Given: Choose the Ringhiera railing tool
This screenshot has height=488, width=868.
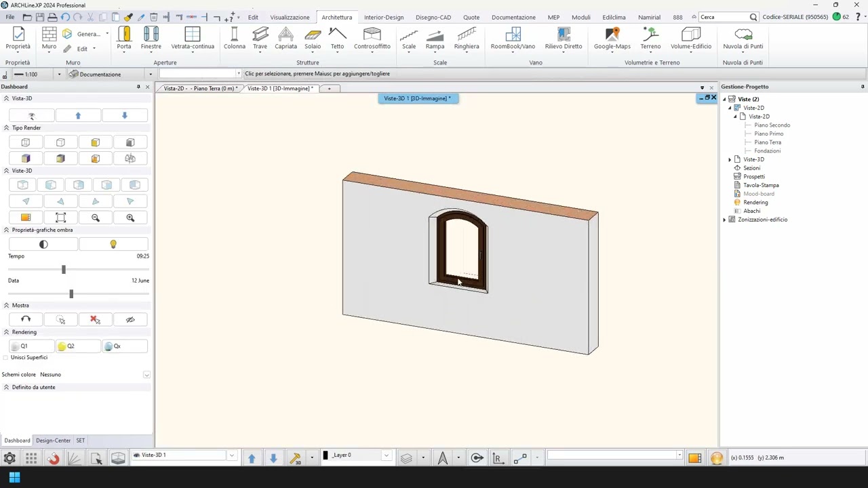Looking at the screenshot, I should pyautogui.click(x=467, y=38).
